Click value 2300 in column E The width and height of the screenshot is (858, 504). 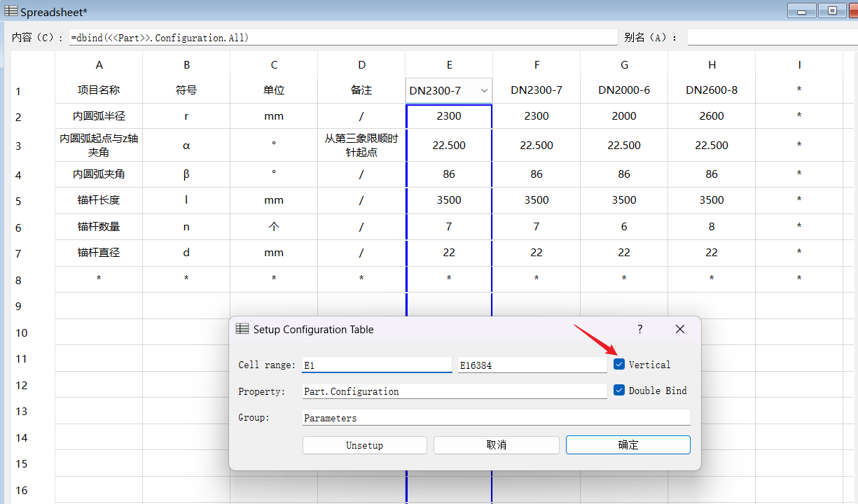[x=449, y=116]
